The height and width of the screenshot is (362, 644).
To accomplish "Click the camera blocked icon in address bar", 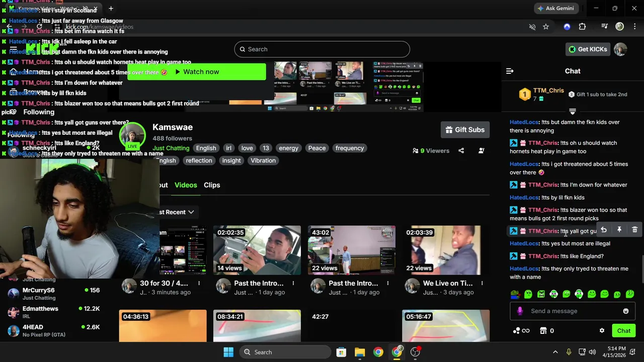I will [x=532, y=27].
